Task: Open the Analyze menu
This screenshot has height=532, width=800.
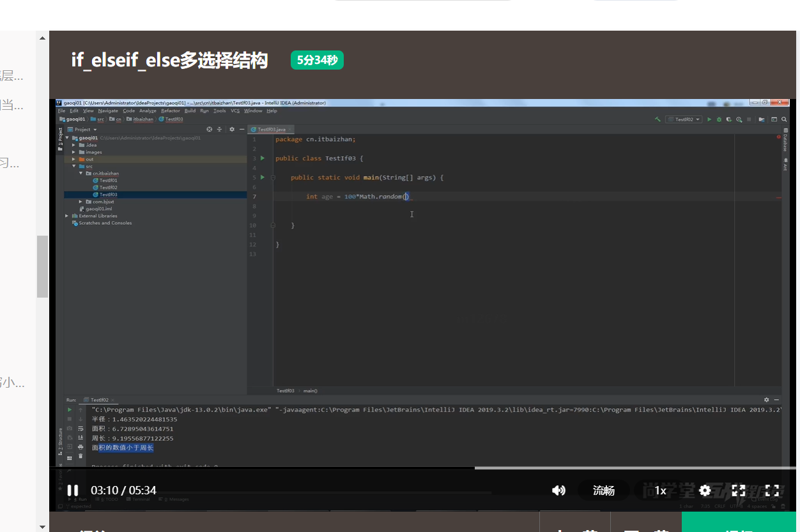Action: pyautogui.click(x=148, y=110)
